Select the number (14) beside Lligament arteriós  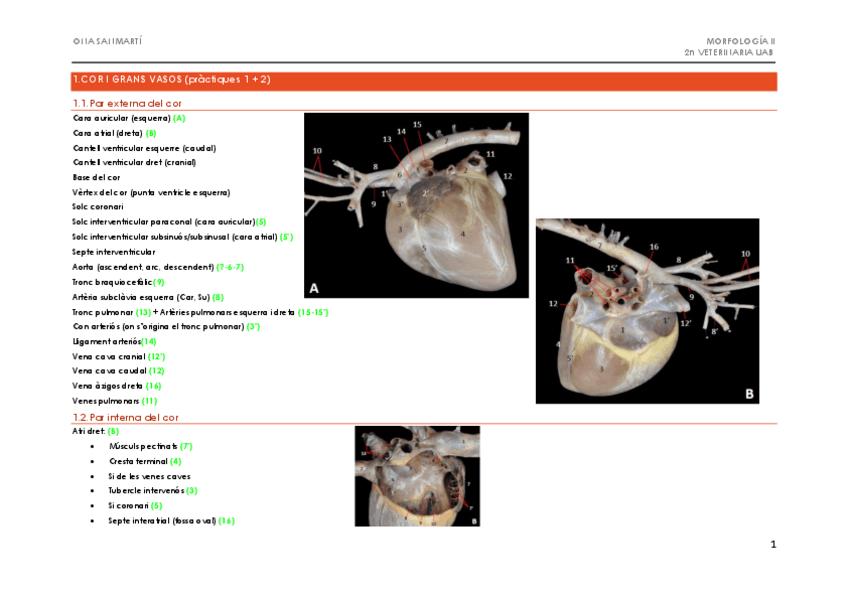click(147, 342)
